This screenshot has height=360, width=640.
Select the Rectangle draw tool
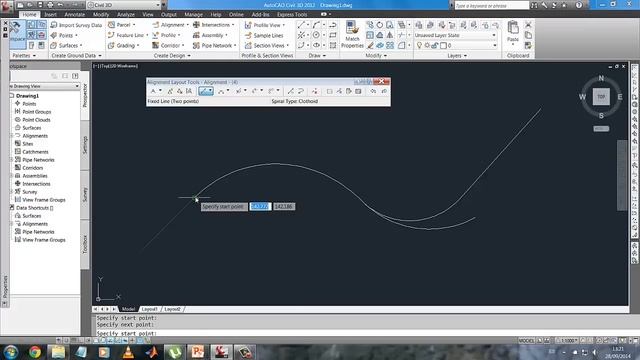coord(333,35)
